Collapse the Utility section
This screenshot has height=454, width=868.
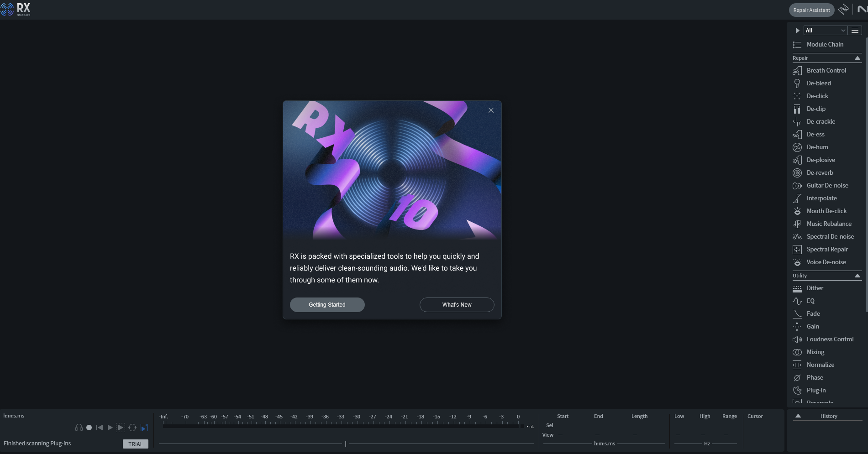857,276
